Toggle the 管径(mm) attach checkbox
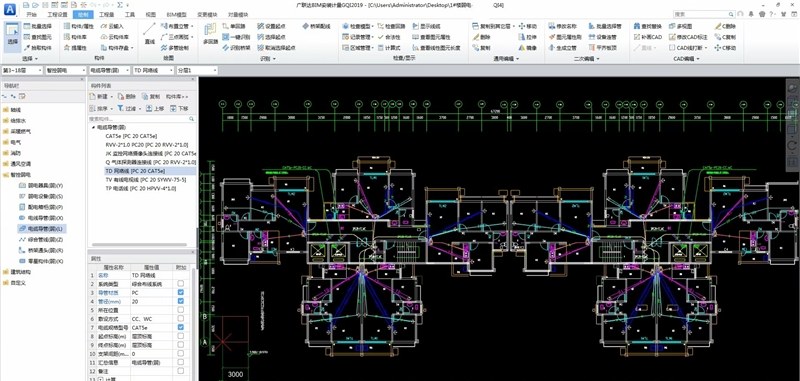 click(x=181, y=301)
